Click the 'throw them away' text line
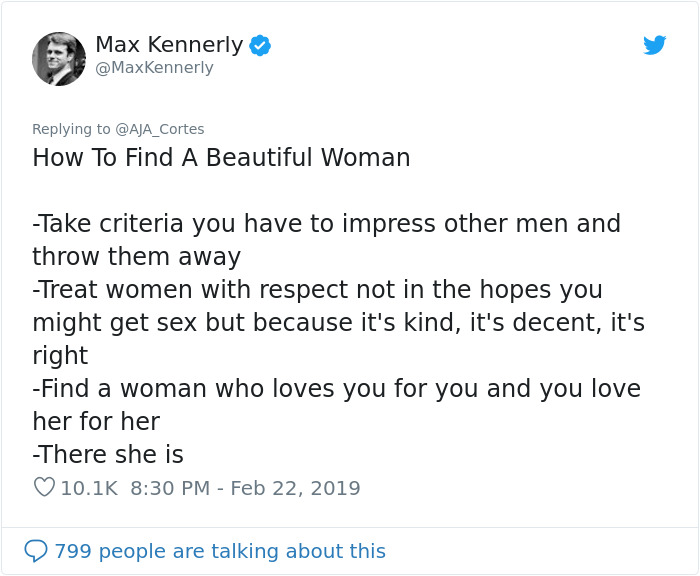700x576 pixels. coord(136,256)
